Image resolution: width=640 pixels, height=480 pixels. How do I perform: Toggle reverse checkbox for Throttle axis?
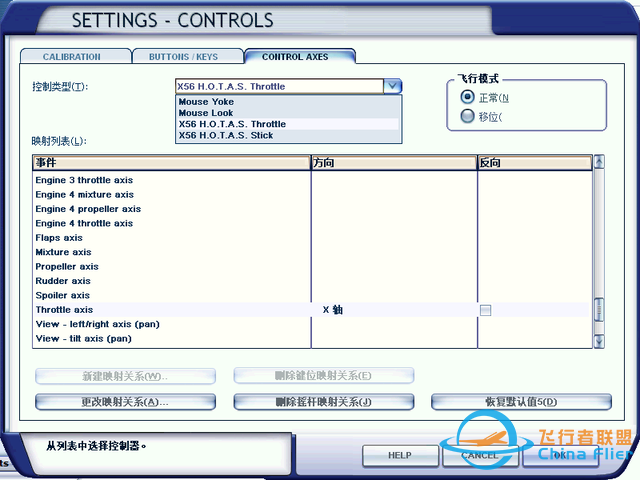coord(485,310)
